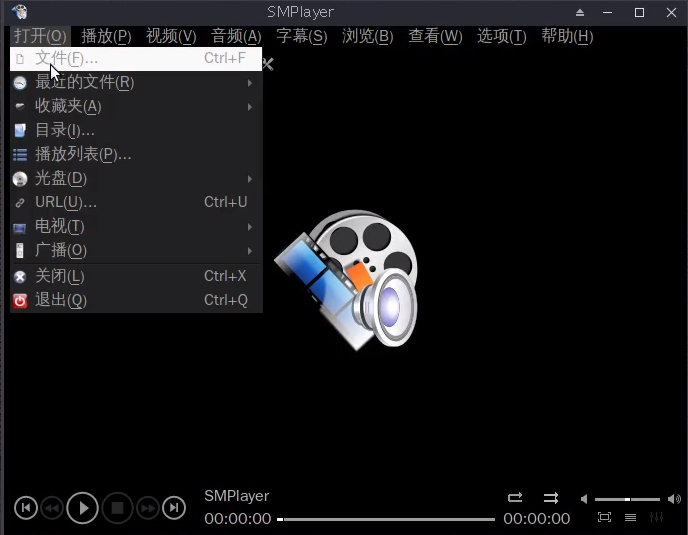Click the submenu arrow of 收藏夹(A)
Image resolution: width=688 pixels, height=535 pixels.
pyautogui.click(x=250, y=107)
